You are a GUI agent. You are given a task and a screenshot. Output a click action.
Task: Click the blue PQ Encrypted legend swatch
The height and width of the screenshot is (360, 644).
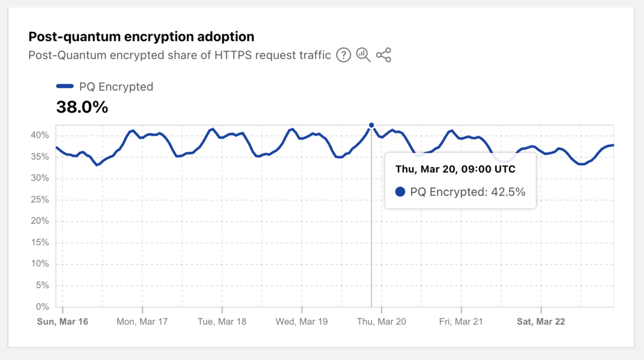pyautogui.click(x=65, y=86)
